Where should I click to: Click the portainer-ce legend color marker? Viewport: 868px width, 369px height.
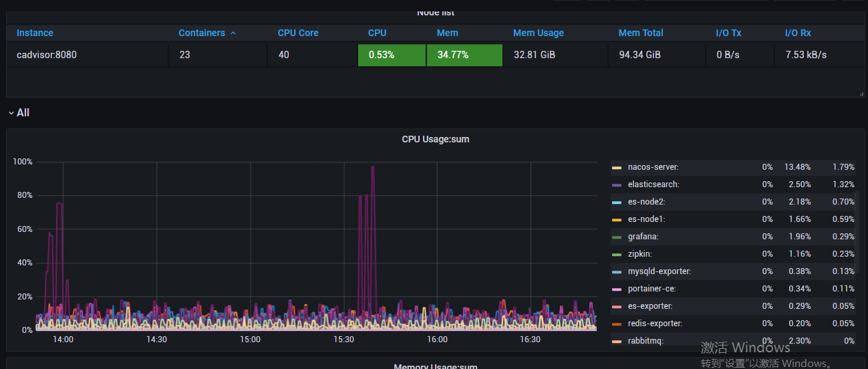click(617, 289)
